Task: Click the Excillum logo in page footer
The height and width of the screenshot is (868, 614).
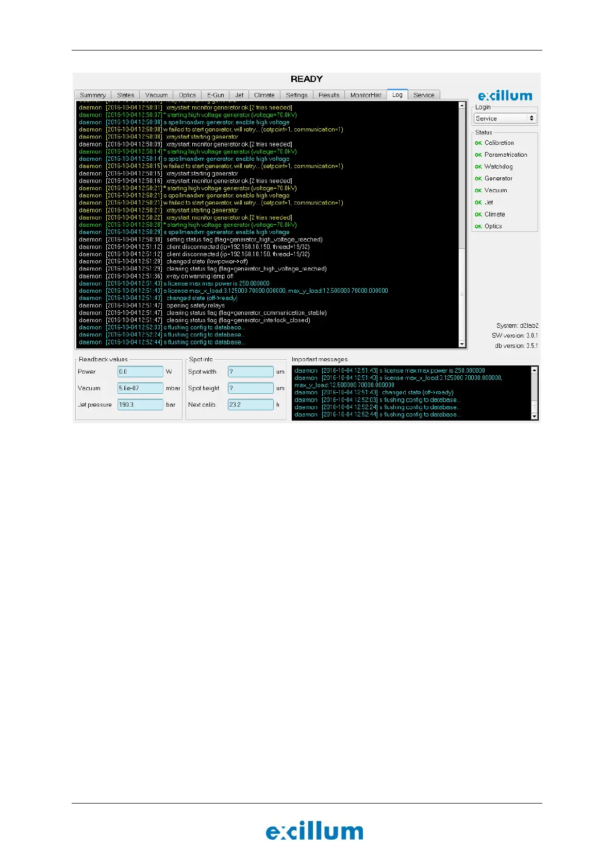Action: 314,832
